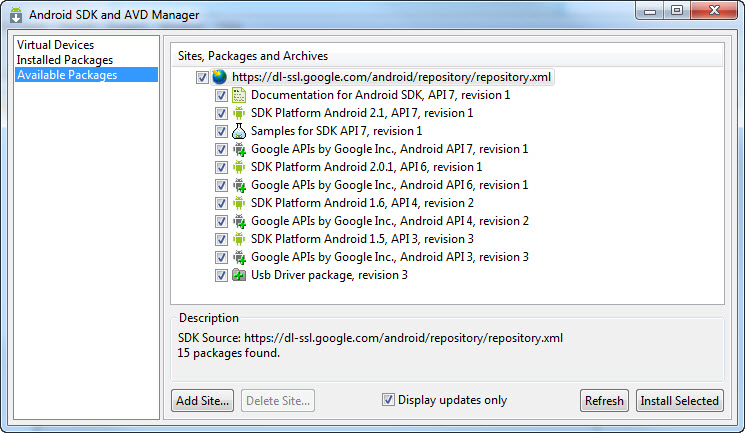This screenshot has width=745, height=433.
Task: Uncheck SDK Platform Android 2.1 checkbox
Action: [221, 113]
